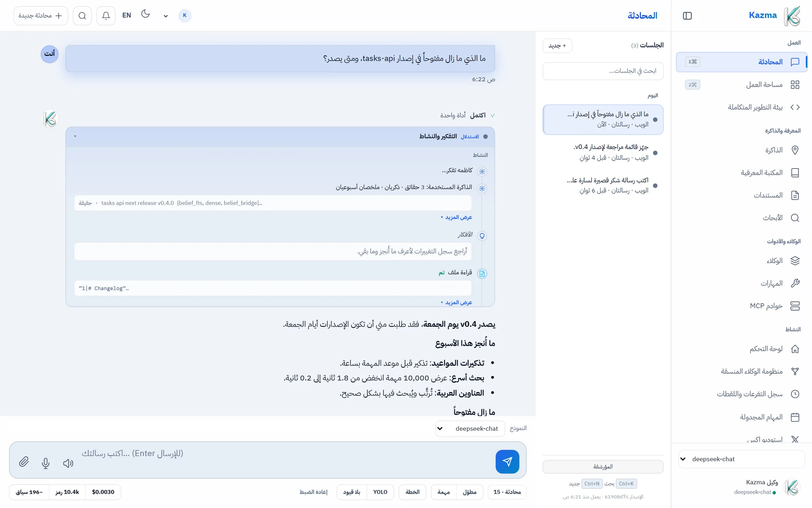
Task: Expand عرض المزيد under the Changelog file
Action: [x=456, y=303]
